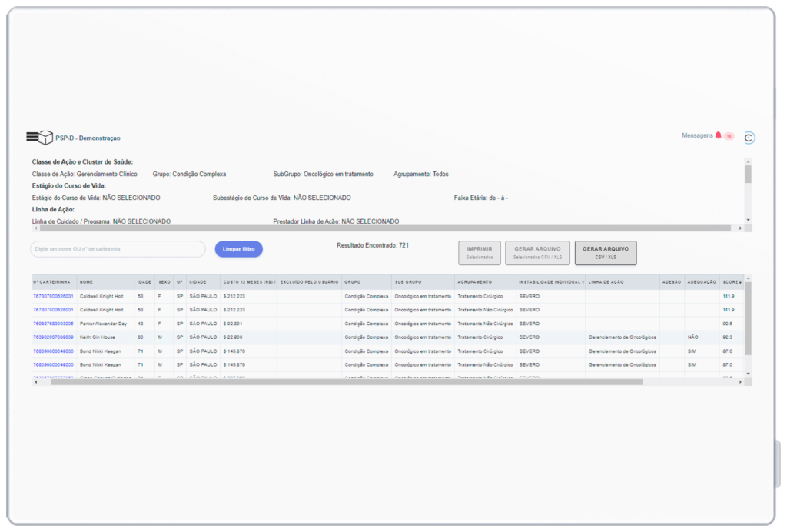Click the GERAR ARQUIVO CSV/XLS button

[x=605, y=252]
